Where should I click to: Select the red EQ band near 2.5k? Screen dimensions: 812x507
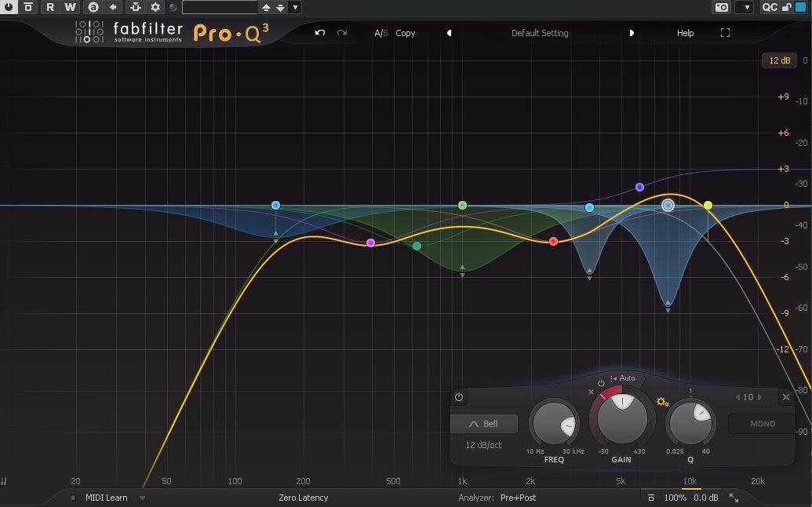pyautogui.click(x=553, y=241)
